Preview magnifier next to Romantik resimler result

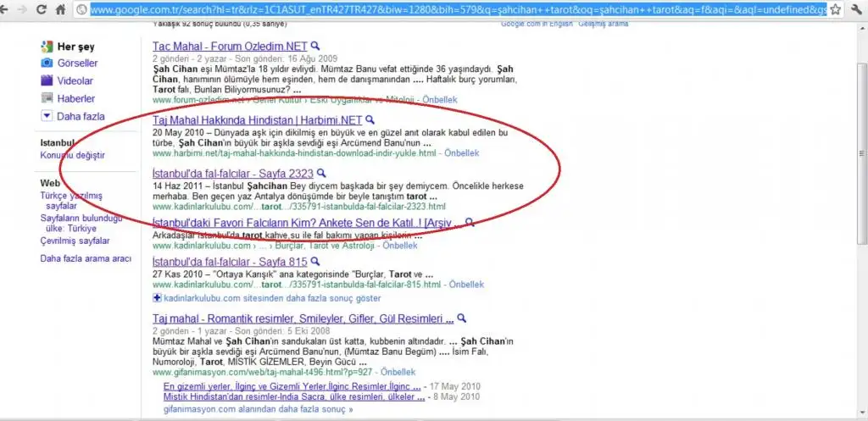tap(462, 319)
